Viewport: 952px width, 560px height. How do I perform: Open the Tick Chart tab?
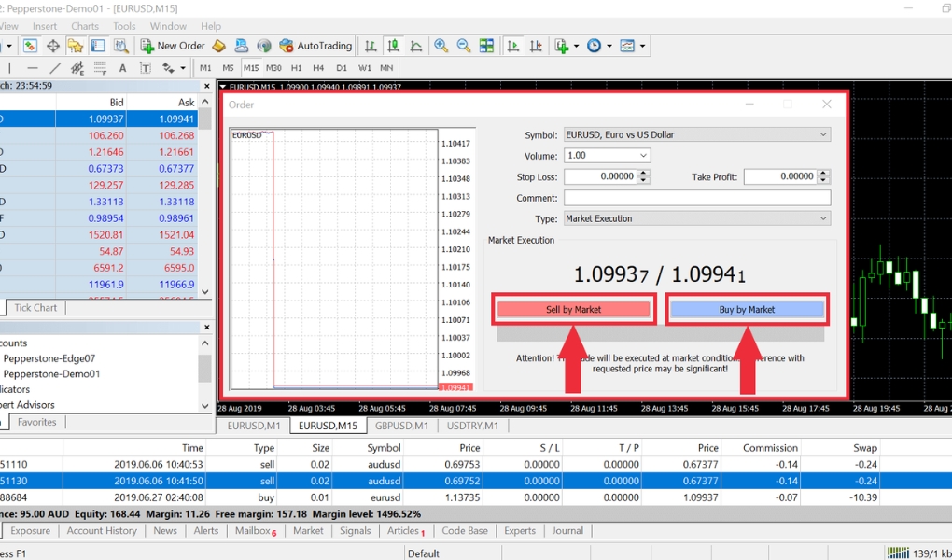coord(35,308)
